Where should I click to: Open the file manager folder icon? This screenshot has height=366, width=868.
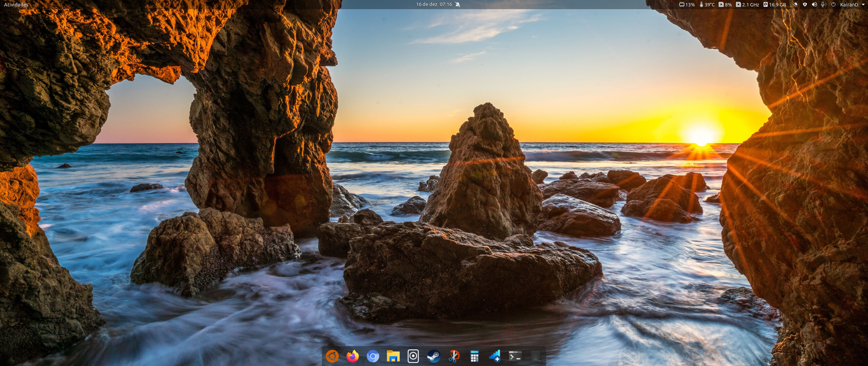(393, 356)
